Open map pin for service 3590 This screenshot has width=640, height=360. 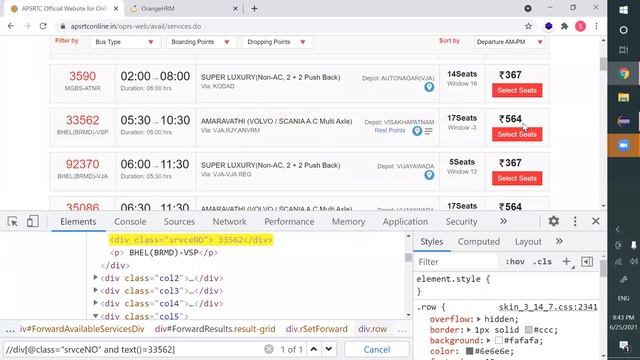(x=429, y=87)
